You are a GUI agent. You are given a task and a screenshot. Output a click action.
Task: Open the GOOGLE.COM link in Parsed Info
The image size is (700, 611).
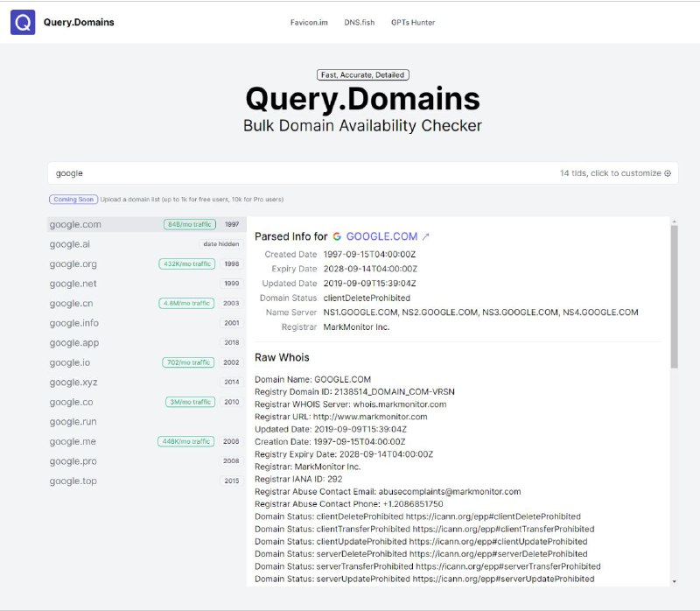tap(381, 236)
